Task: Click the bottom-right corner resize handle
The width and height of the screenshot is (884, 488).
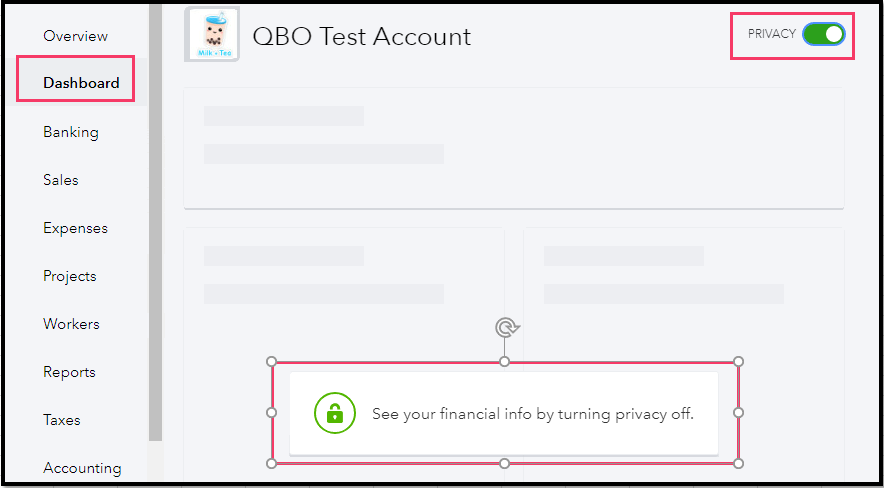Action: tap(739, 463)
